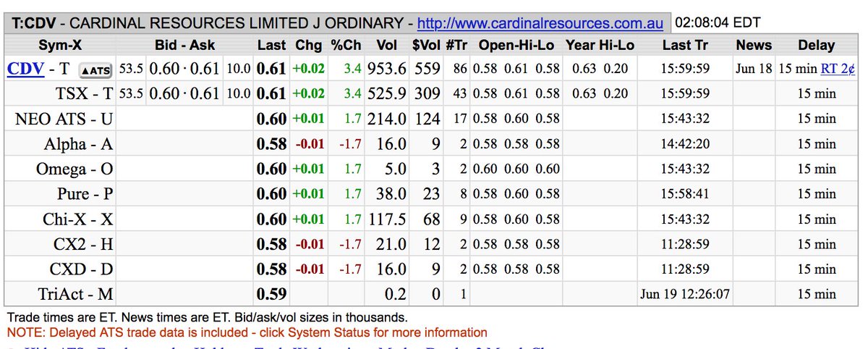868x349 pixels.
Task: Click the -0.01 change in Alpha row
Action: [310, 145]
